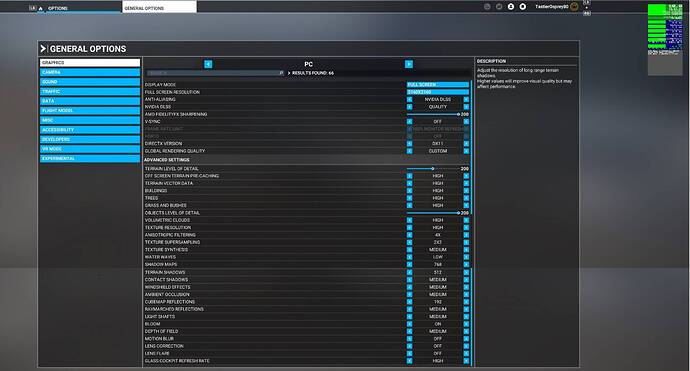Screen dimensions: 690x371
Task: Increase Texture Supersampling with right arrow
Action: (x=466, y=242)
